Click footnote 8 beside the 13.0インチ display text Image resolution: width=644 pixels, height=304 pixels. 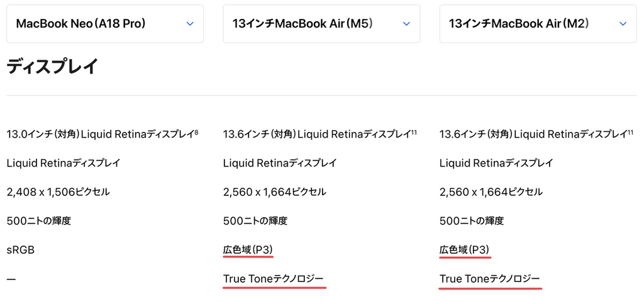pos(196,132)
